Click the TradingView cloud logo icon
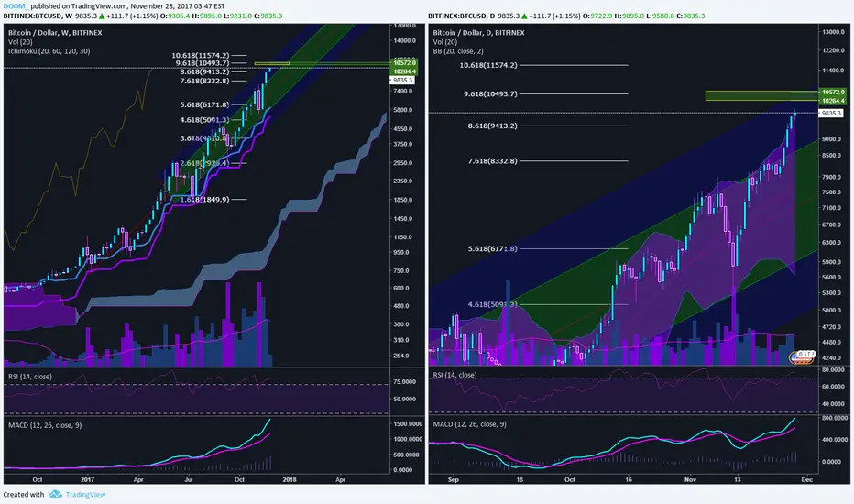The height and width of the screenshot is (504, 854). pyautogui.click(x=56, y=494)
